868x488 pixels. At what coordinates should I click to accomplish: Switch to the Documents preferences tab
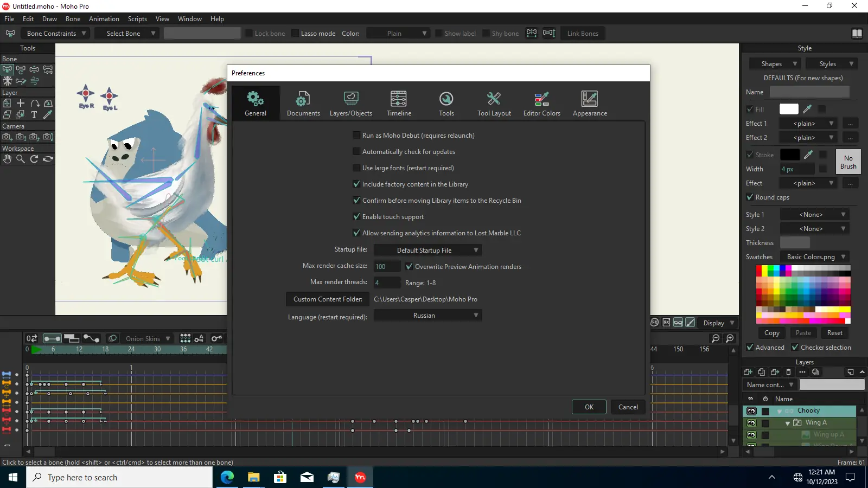(303, 103)
